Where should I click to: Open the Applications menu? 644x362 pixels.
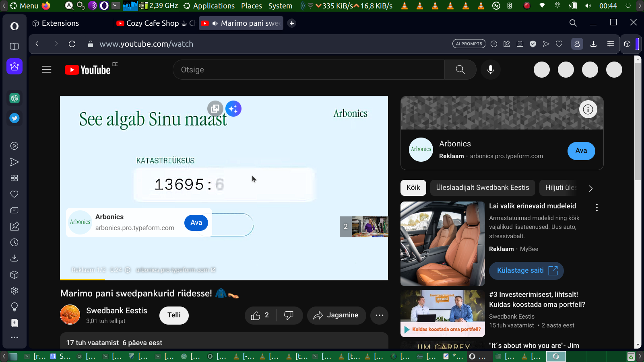pyautogui.click(x=209, y=6)
